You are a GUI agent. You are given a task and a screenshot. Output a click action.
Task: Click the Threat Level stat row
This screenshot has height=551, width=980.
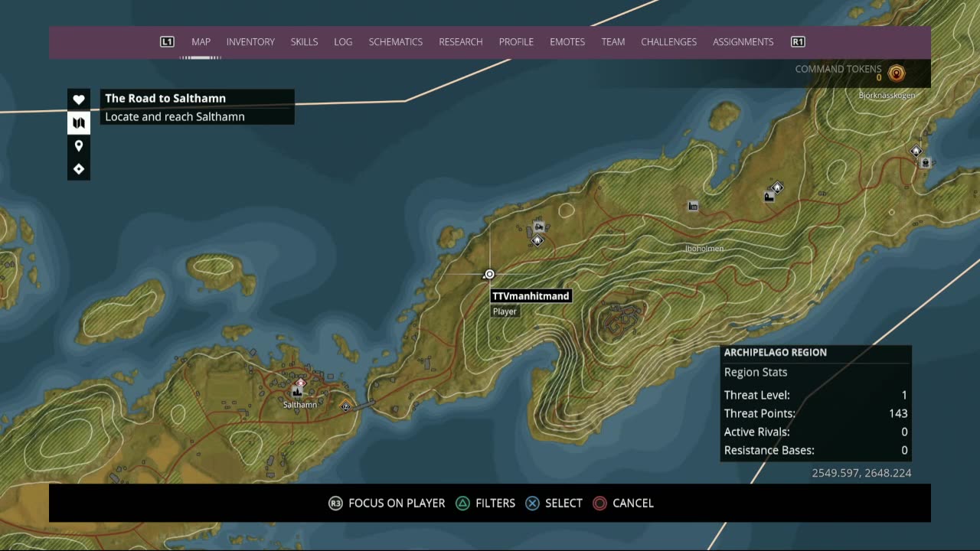pyautogui.click(x=815, y=395)
